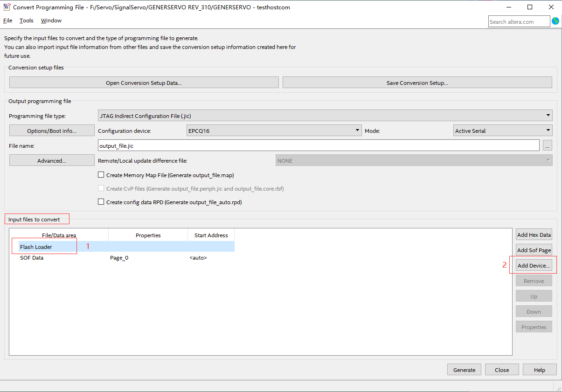The width and height of the screenshot is (562, 392).
Task: Enable Create config data RPD checkbox
Action: click(x=101, y=202)
